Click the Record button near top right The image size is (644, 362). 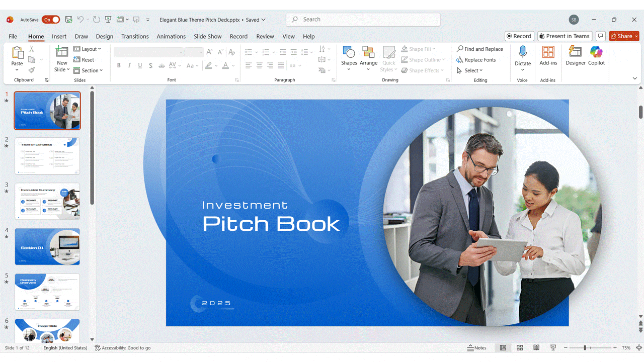pyautogui.click(x=519, y=36)
